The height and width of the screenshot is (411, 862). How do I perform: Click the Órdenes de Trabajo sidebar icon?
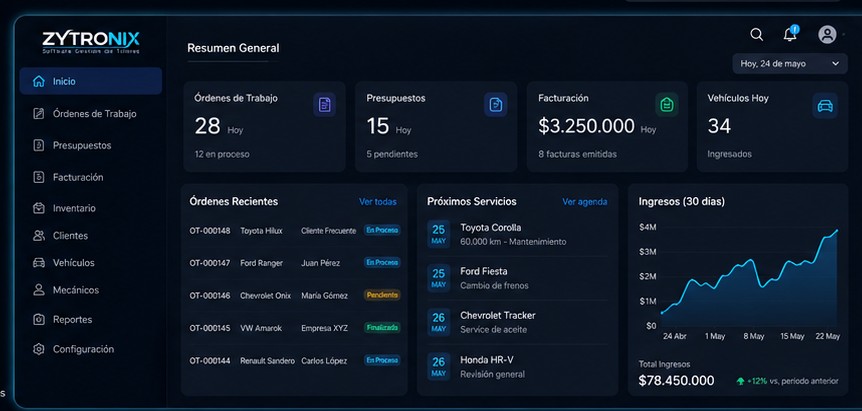(x=38, y=114)
